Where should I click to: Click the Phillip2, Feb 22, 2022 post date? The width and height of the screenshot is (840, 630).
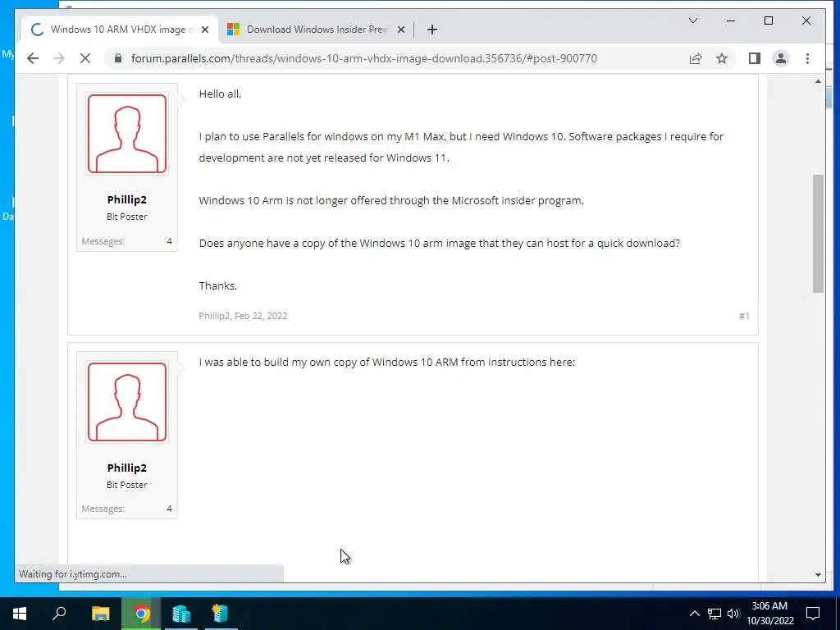point(243,316)
